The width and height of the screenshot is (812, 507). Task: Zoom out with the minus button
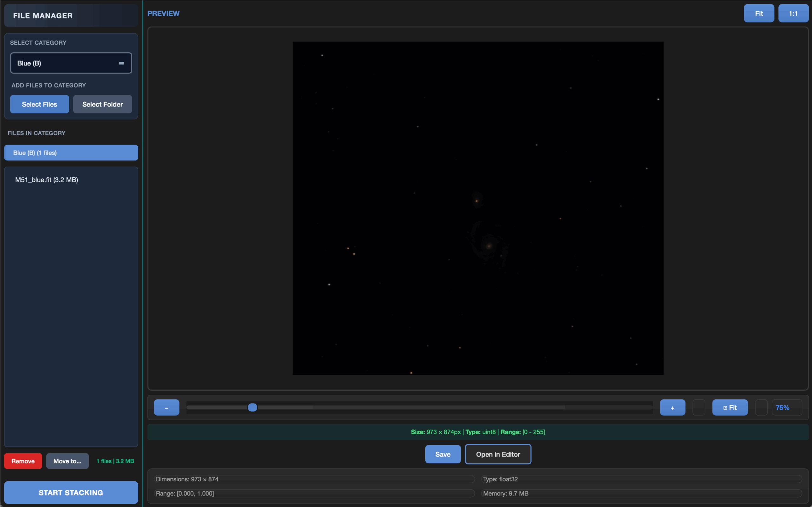point(166,408)
